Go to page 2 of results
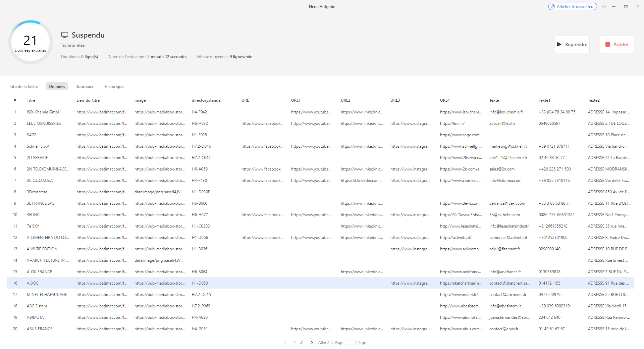Image resolution: width=644 pixels, height=349 pixels. [302, 342]
